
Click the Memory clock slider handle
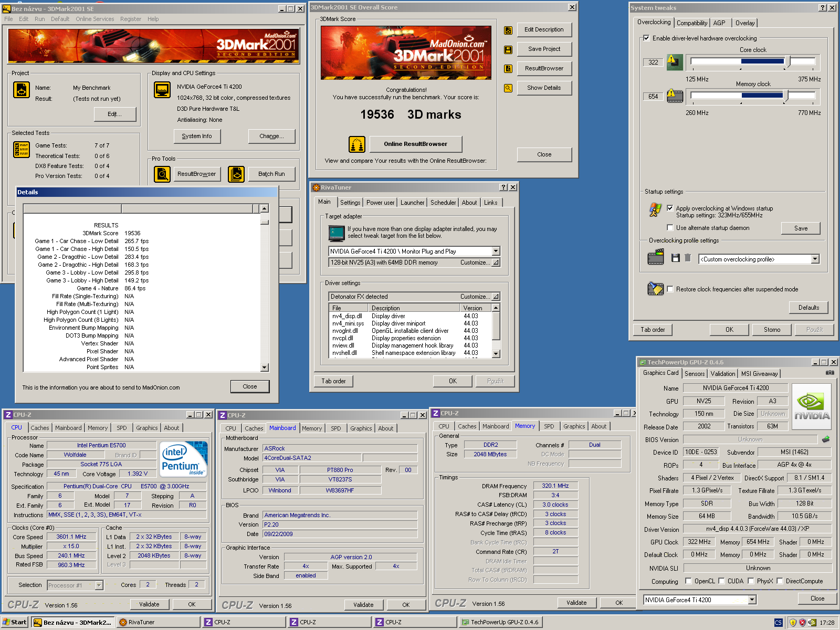click(x=786, y=95)
